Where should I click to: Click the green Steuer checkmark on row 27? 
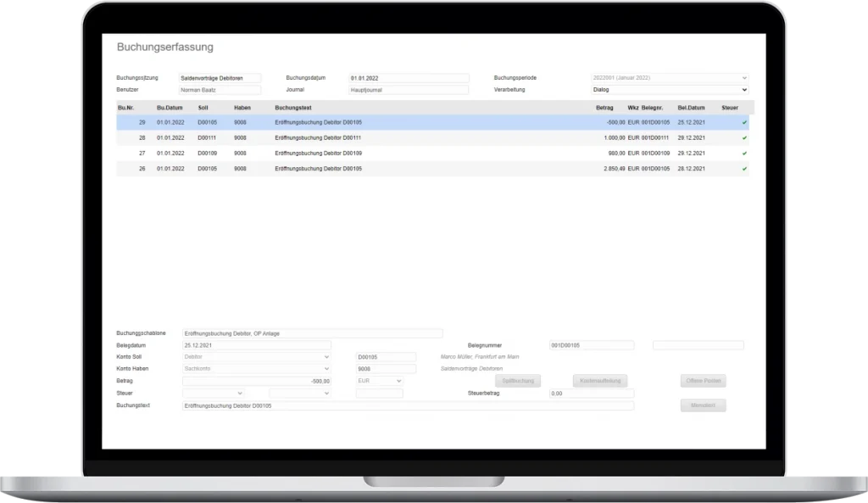(744, 153)
